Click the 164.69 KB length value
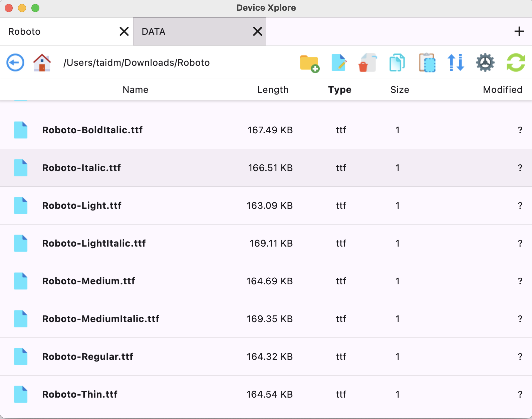This screenshot has height=419, width=532. click(x=270, y=281)
